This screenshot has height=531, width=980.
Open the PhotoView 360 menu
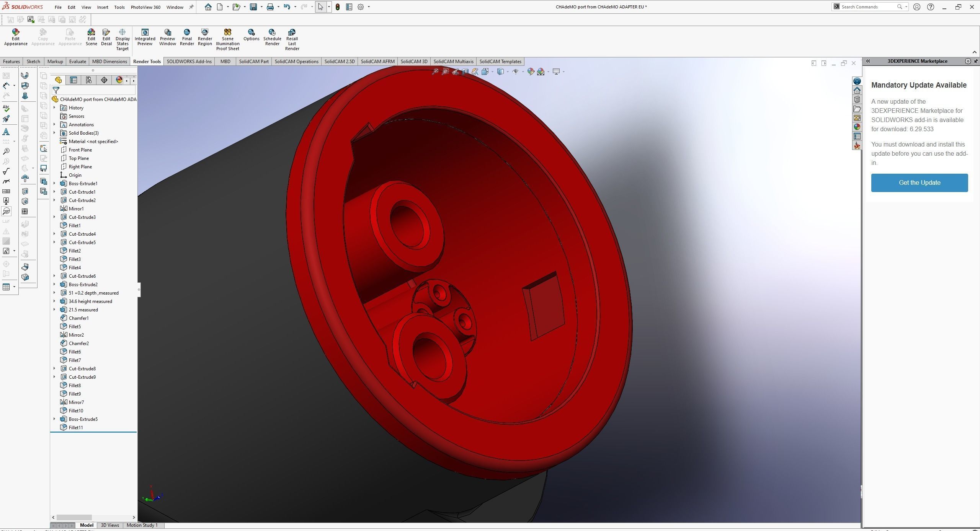[145, 7]
